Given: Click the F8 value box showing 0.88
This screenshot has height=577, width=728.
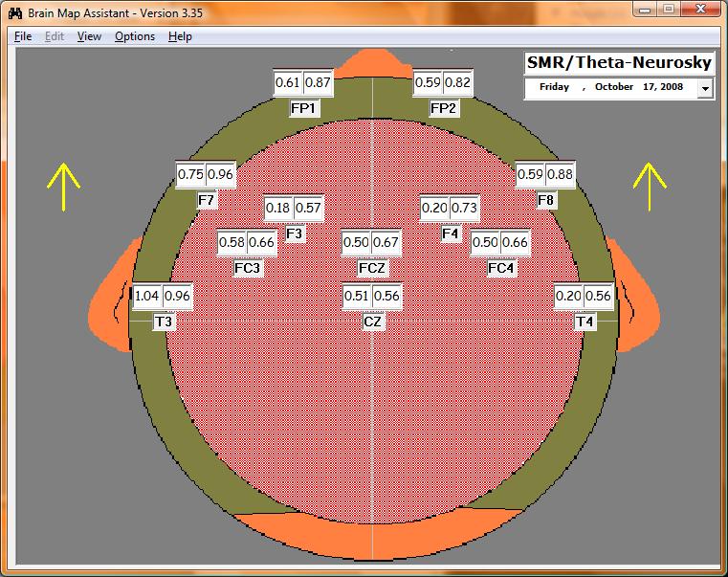Looking at the screenshot, I should click(560, 174).
